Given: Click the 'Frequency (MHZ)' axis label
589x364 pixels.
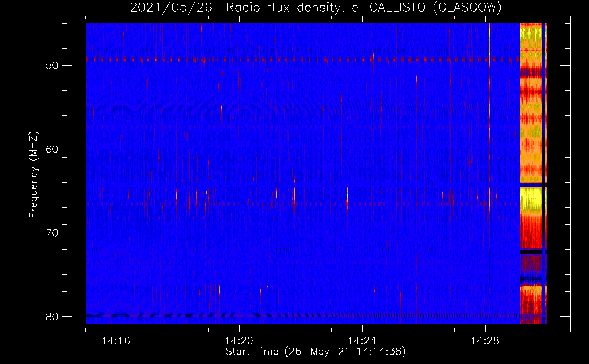Looking at the screenshot, I should point(33,175).
